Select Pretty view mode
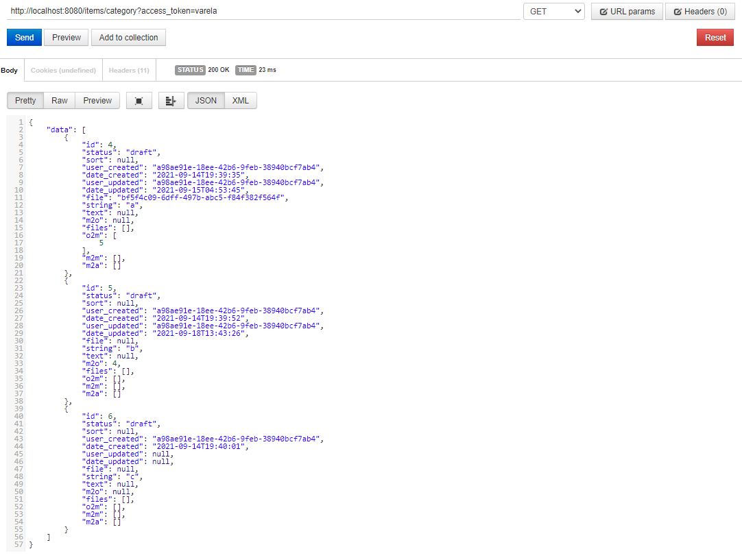 coord(25,101)
